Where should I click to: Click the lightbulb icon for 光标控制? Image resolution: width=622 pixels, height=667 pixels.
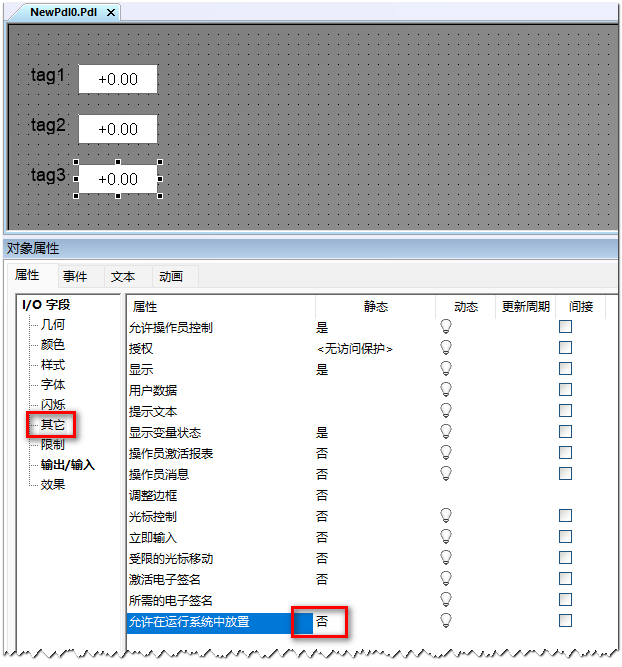(x=446, y=516)
